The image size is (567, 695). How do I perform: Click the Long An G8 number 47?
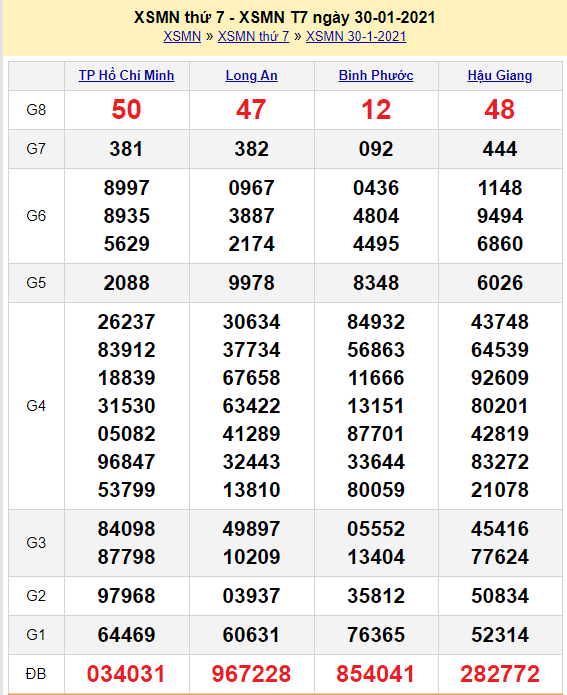pyautogui.click(x=251, y=109)
